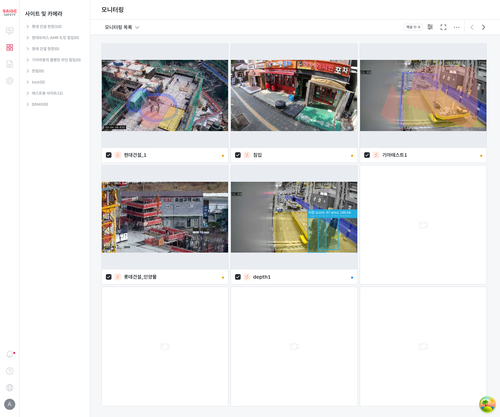This screenshot has height=417, width=500.
Task: Uncheck the 롯데건설 camera checkbox
Action: [x=109, y=277]
